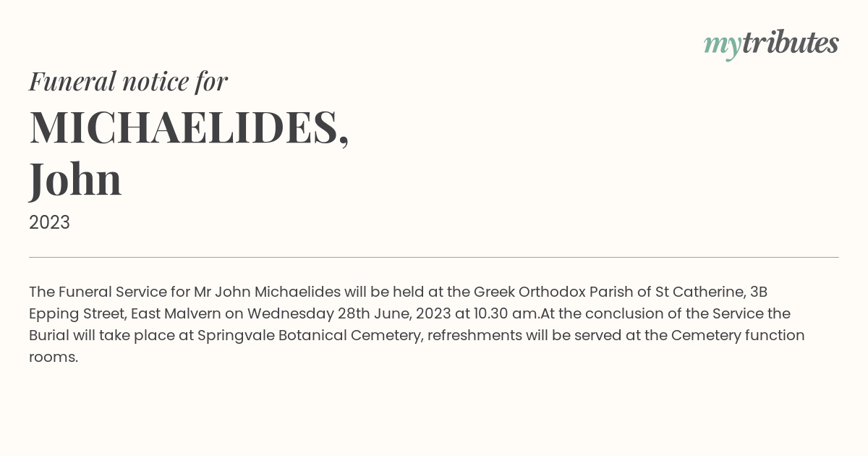
Task: Click the mytributes logo
Action: coord(771,44)
